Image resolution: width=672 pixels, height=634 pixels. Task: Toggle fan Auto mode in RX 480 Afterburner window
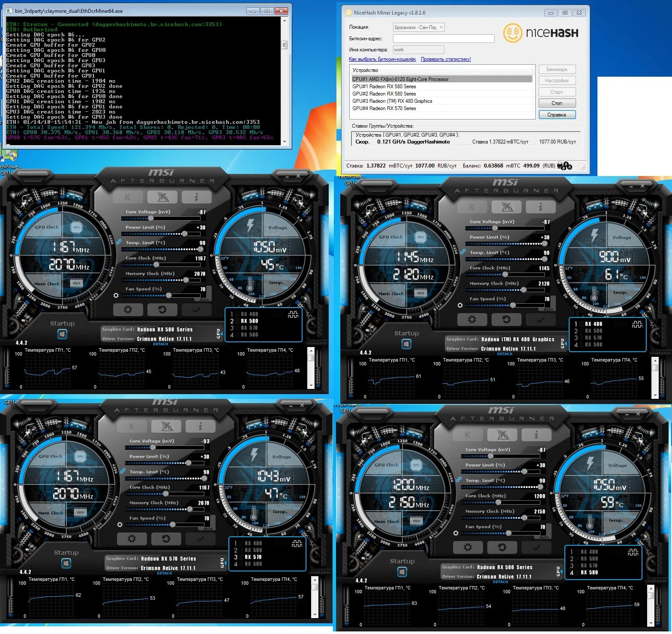tap(548, 309)
